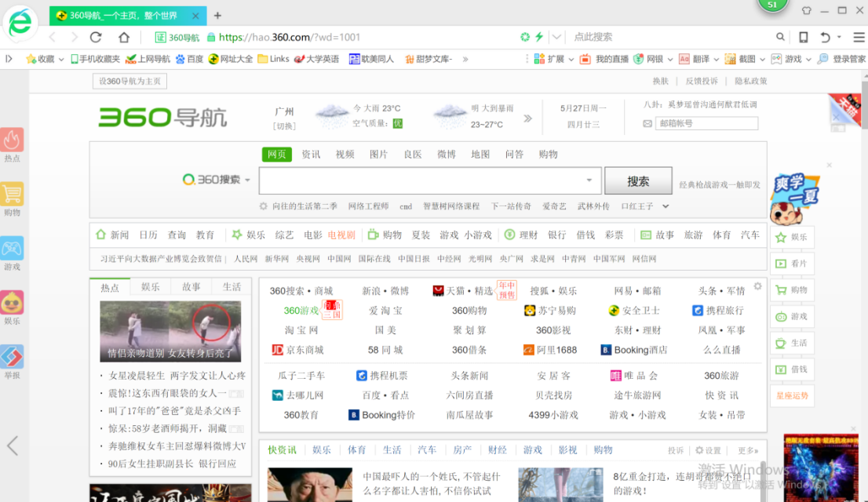The width and height of the screenshot is (868, 502).
Task: Click the grid settings gear icon
Action: (x=757, y=286)
